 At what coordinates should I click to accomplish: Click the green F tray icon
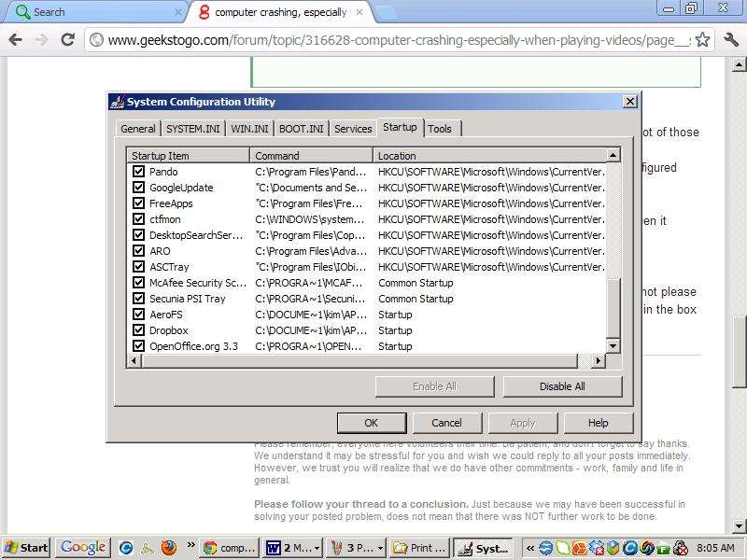point(664,549)
